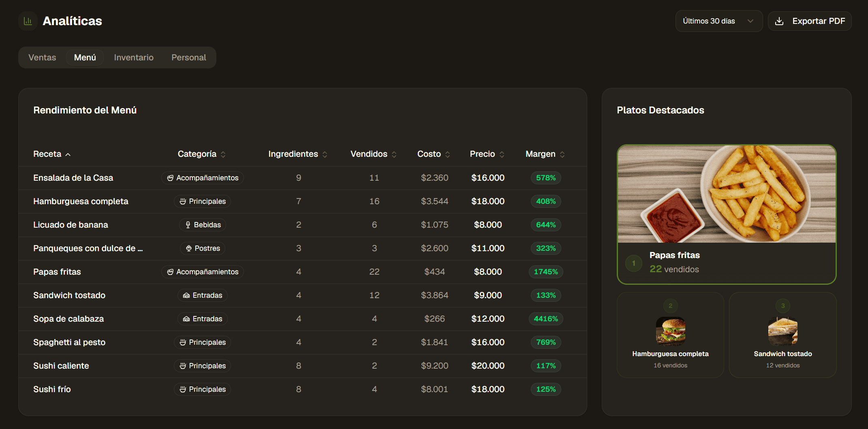Sort table by Precio column
Screen dimensions: 868x429
coord(487,154)
